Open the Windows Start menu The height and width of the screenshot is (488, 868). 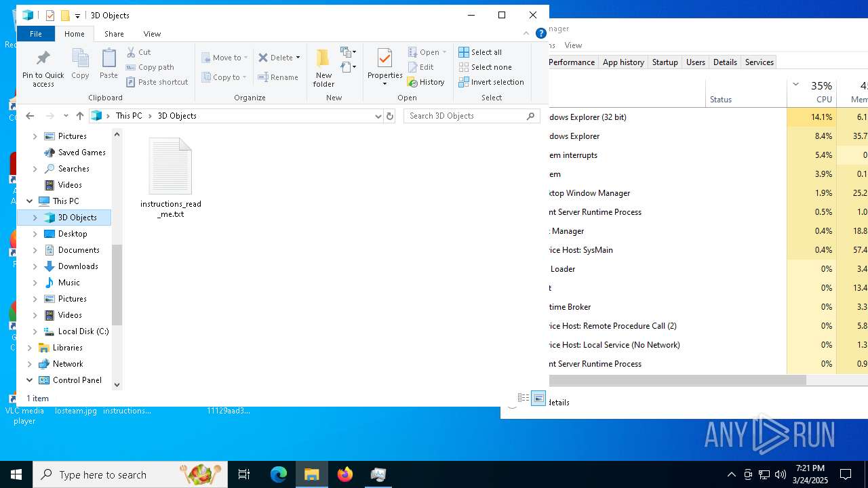pyautogui.click(x=16, y=474)
